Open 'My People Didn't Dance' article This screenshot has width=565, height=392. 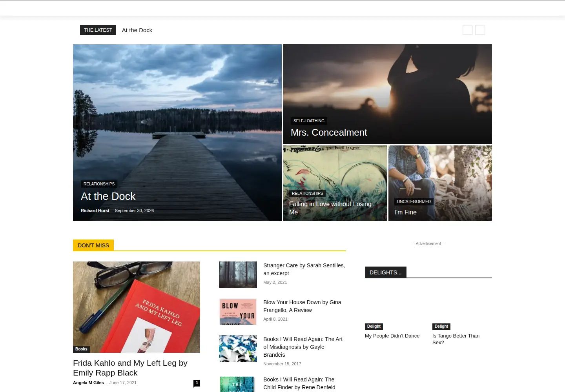click(392, 336)
